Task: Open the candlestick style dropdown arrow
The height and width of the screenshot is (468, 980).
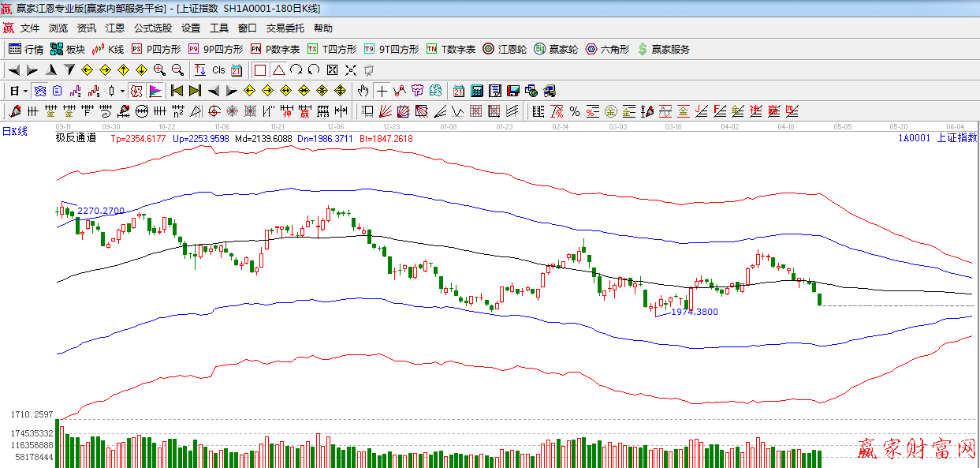Action: coord(122,90)
